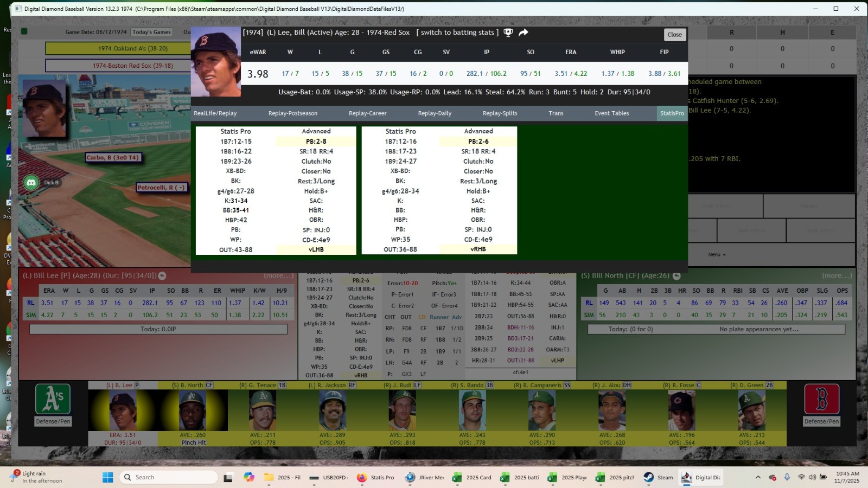Viewport: 868px width, 488px height.
Task: Click round arrow icon beside Bill North [CF]
Action: tap(676, 275)
